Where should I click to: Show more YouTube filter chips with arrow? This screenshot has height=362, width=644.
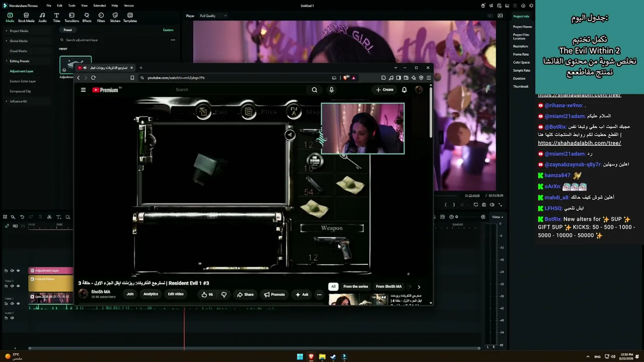pyautogui.click(x=419, y=287)
